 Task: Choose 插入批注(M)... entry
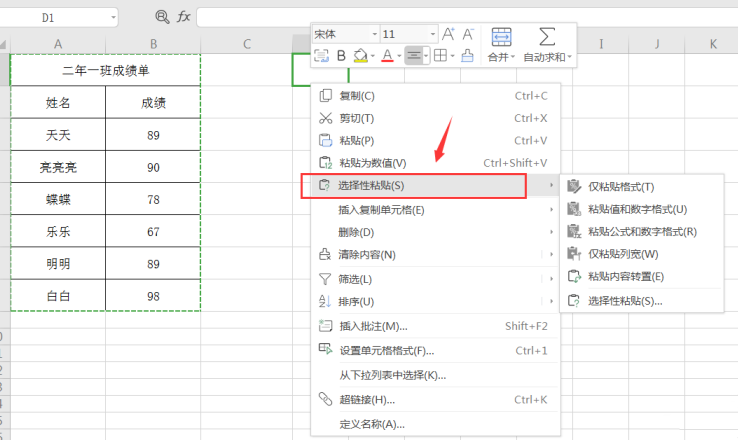tap(435, 326)
